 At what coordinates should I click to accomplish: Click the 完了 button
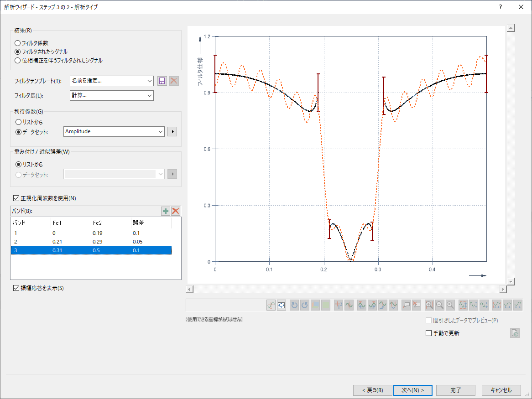pos(456,390)
